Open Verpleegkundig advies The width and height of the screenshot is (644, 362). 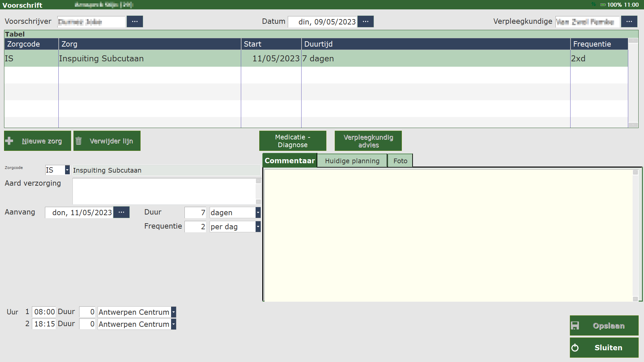coord(368,141)
